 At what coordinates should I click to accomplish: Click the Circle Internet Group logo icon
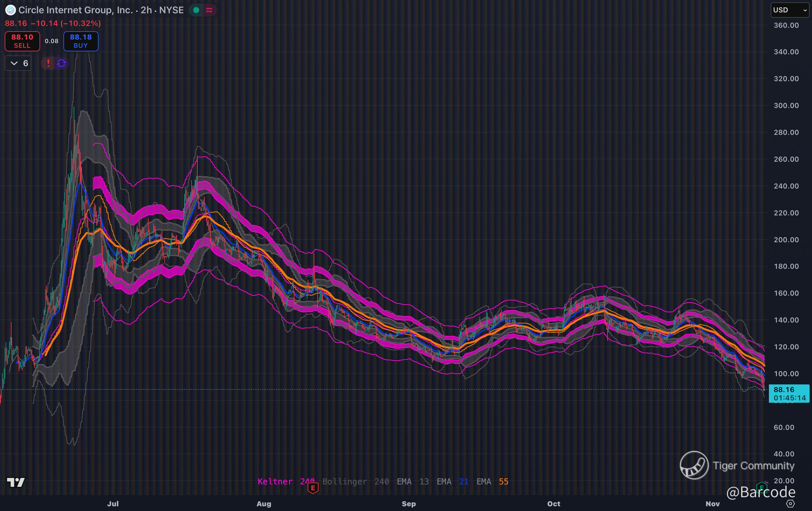pos(10,10)
